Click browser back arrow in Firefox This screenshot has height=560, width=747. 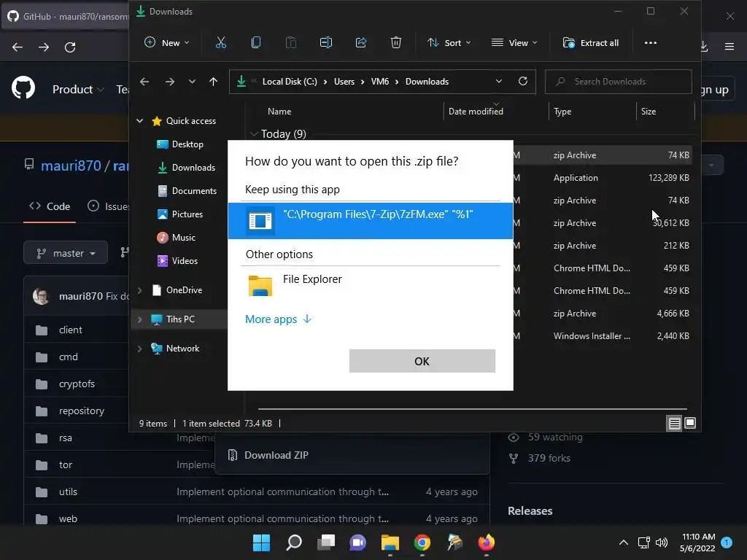18,47
